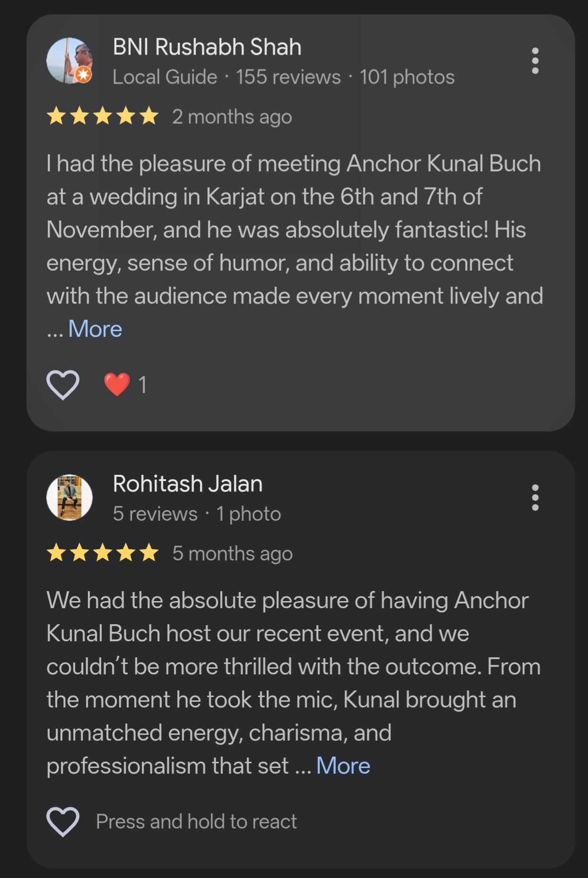The width and height of the screenshot is (588, 878).
Task: Expand Rushabh Shah's review with More
Action: (x=95, y=329)
